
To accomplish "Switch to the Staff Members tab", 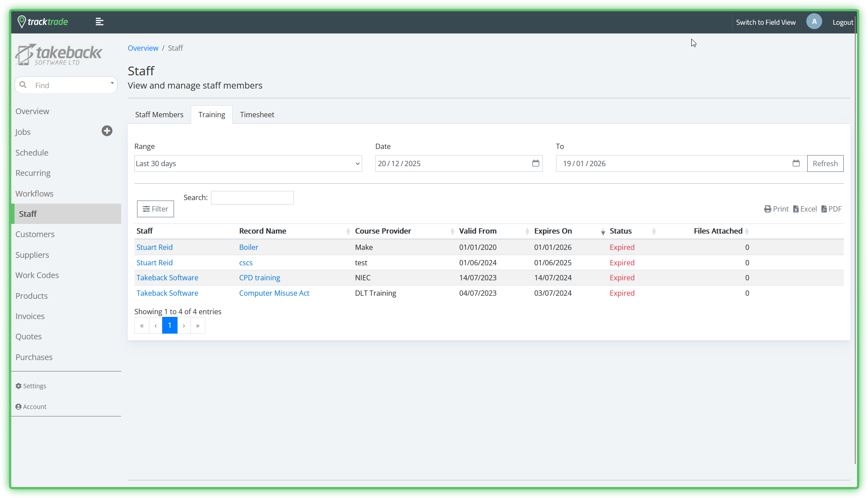I will [159, 115].
